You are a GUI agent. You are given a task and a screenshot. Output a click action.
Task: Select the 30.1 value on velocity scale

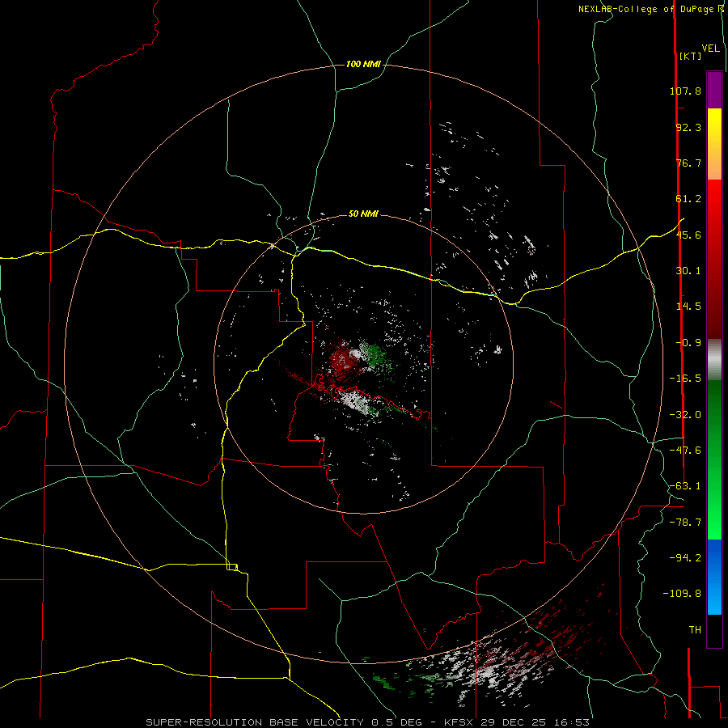pyautogui.click(x=688, y=271)
